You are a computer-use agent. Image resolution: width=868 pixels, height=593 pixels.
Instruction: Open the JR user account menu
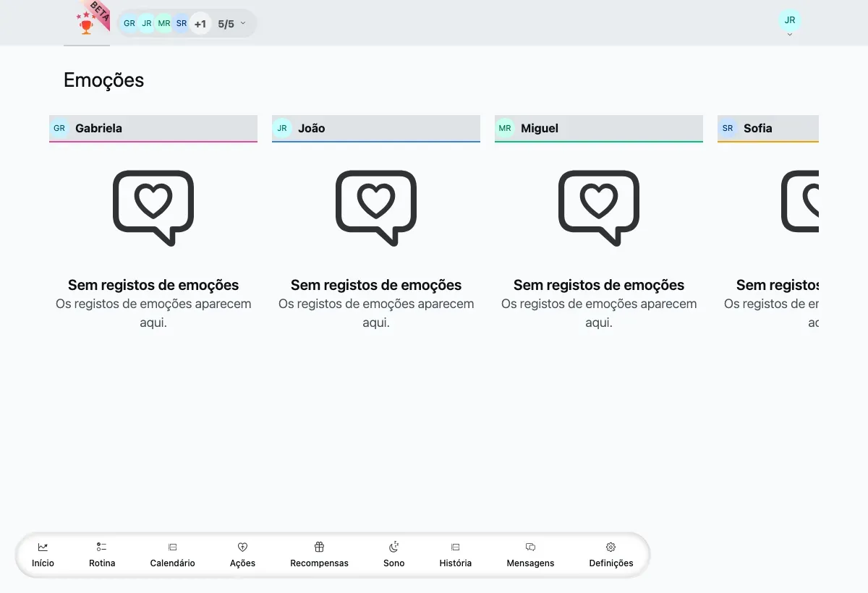pyautogui.click(x=790, y=22)
